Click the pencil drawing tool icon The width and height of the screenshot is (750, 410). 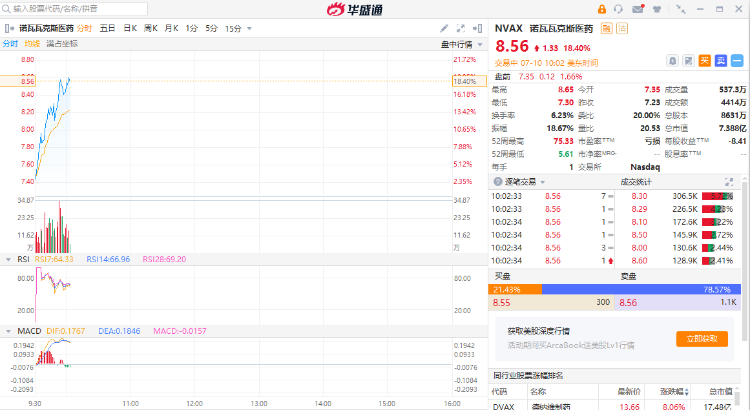tap(445, 28)
